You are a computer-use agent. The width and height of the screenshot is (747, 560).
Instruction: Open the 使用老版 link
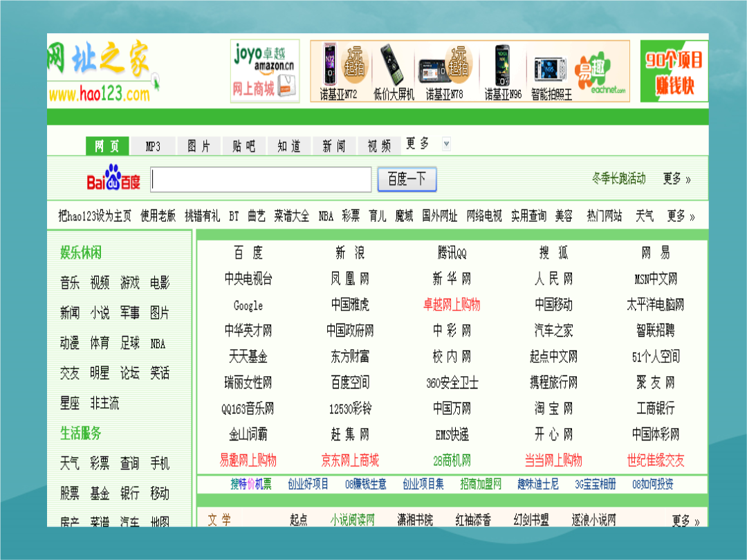pyautogui.click(x=158, y=216)
